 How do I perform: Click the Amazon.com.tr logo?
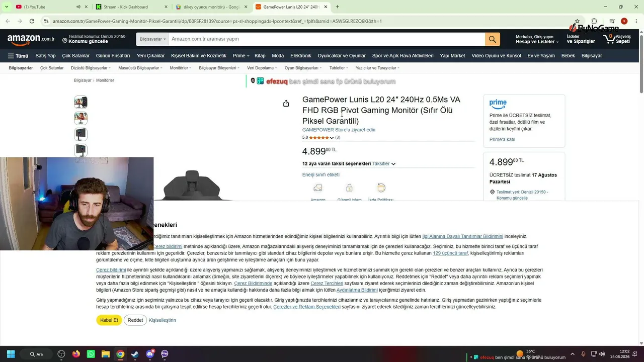31,39
